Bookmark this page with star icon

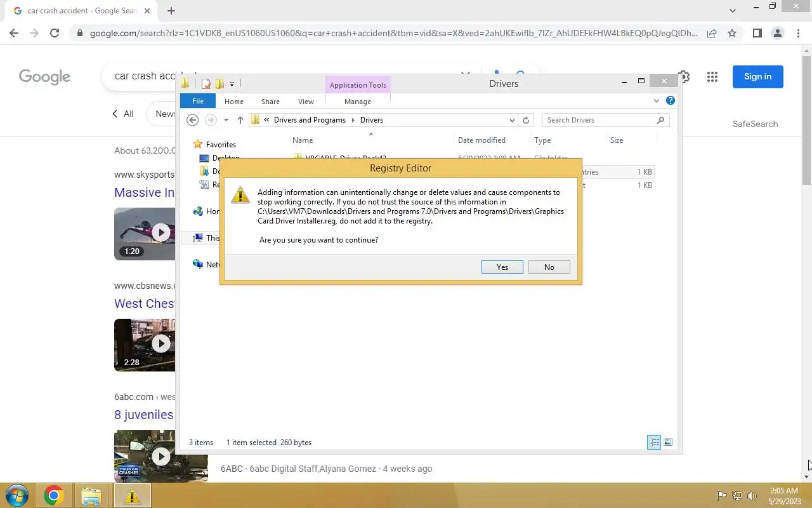tap(732, 33)
